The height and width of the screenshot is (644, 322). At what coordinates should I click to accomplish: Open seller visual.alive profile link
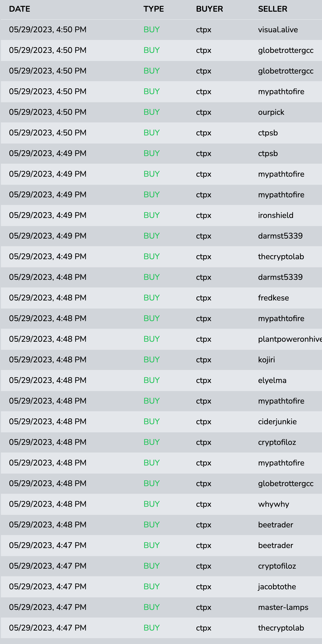coord(278,30)
